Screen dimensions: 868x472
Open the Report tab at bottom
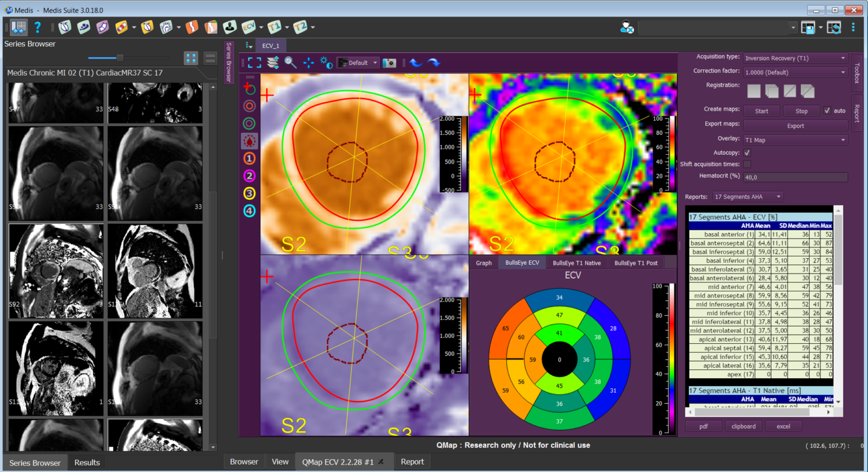(x=412, y=461)
